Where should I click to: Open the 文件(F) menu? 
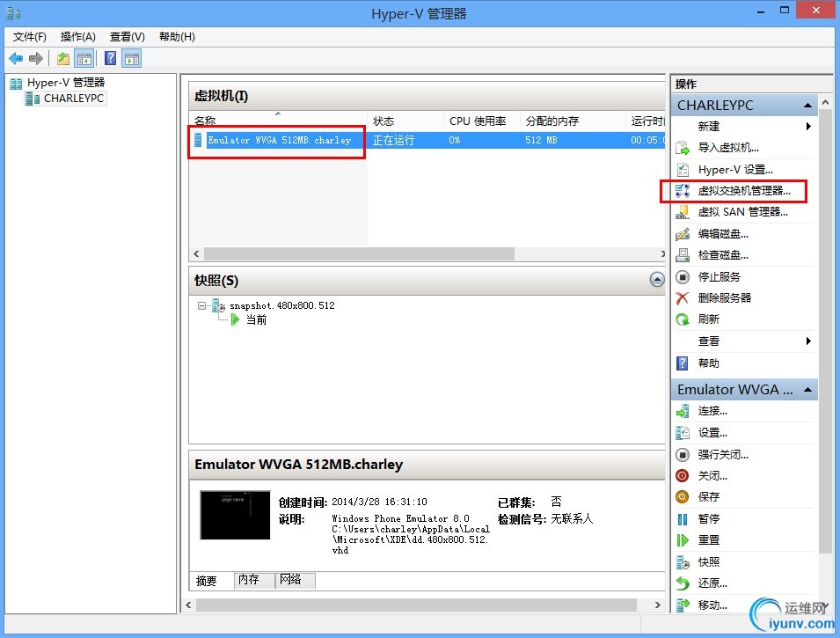(x=29, y=36)
